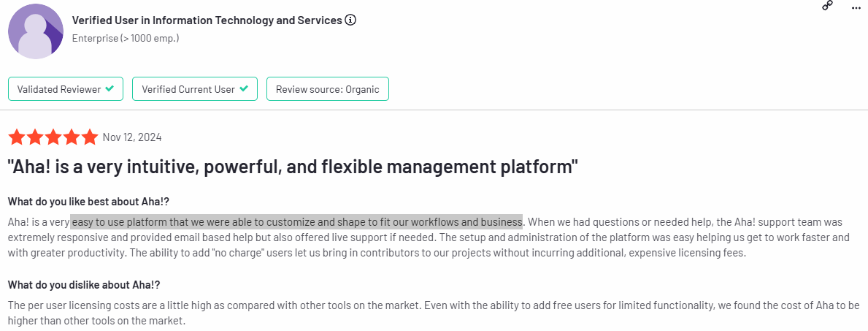868x331 pixels.
Task: Click the checkmark in Verified Current User badge
Action: 244,88
